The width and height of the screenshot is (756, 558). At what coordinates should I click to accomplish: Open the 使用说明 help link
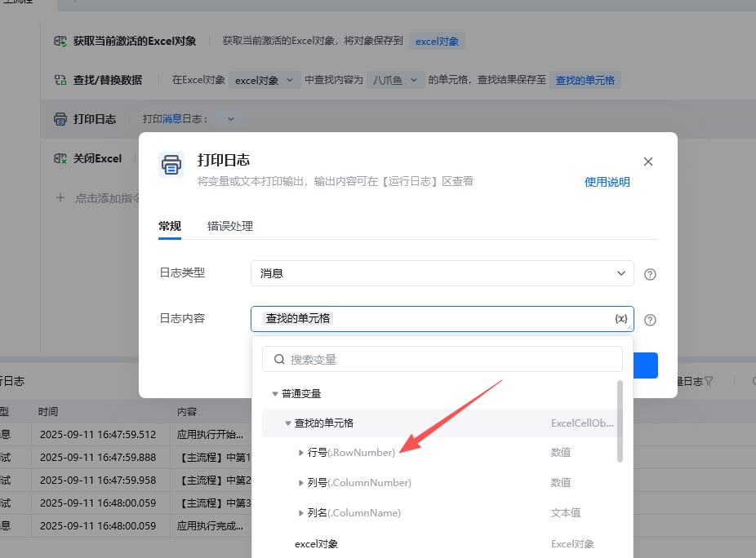tap(607, 182)
